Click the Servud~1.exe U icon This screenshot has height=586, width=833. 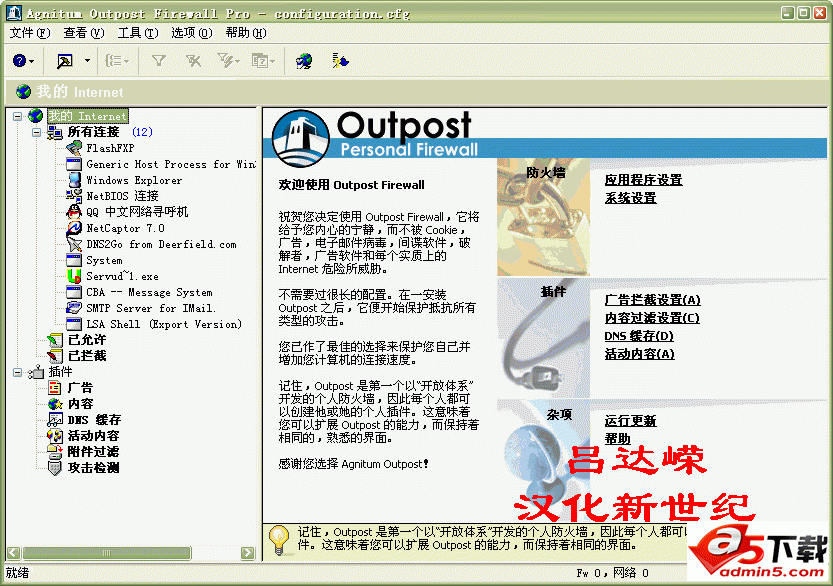tap(74, 276)
